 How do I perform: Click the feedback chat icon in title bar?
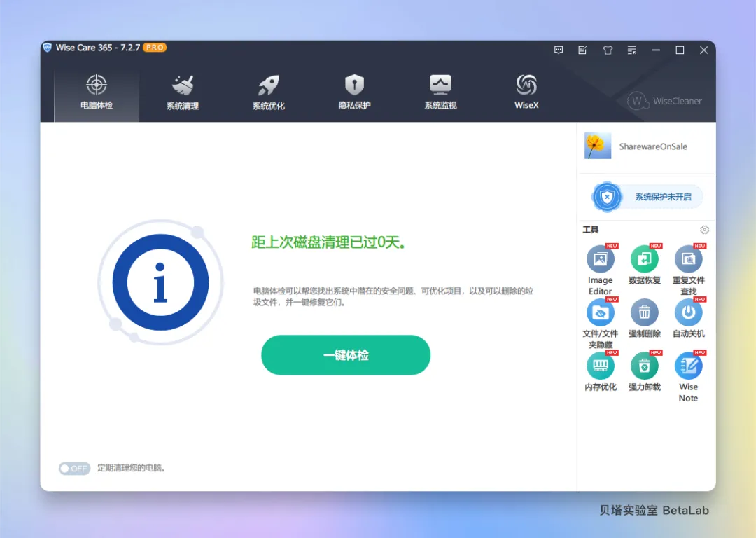click(559, 50)
